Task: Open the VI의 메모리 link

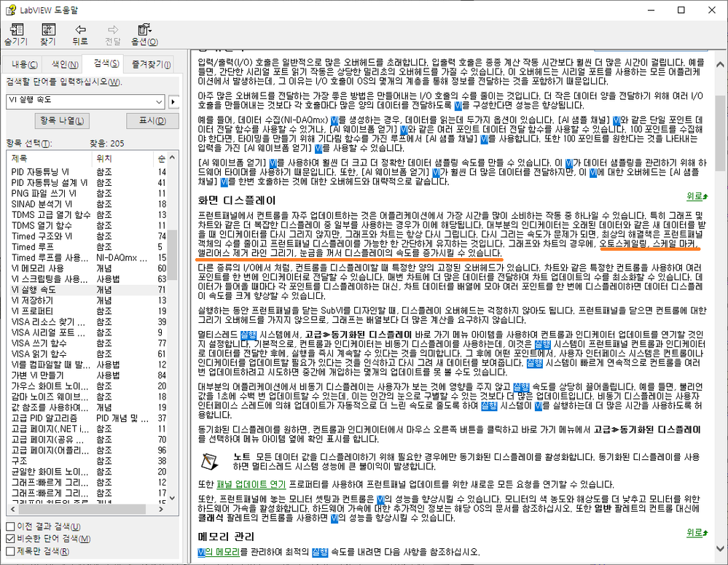Action: (219, 552)
